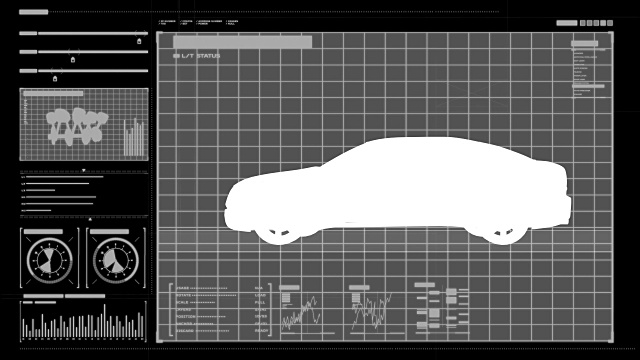Click the lock icon under the middle slider
Screen dimensions: 640x360
(x=73, y=60)
